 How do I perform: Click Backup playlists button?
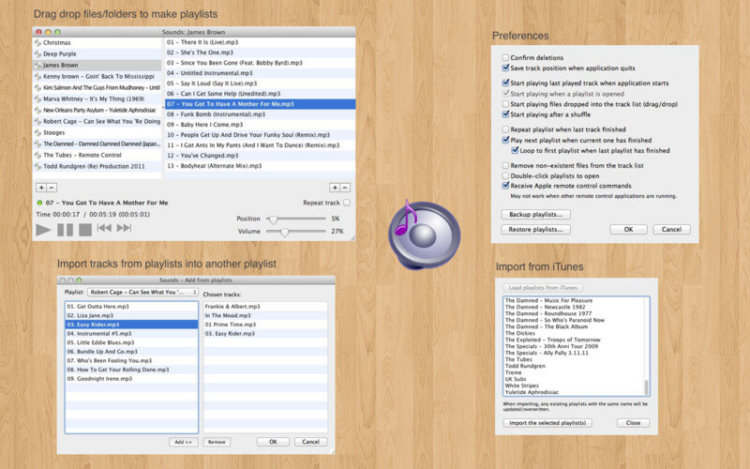(x=536, y=214)
